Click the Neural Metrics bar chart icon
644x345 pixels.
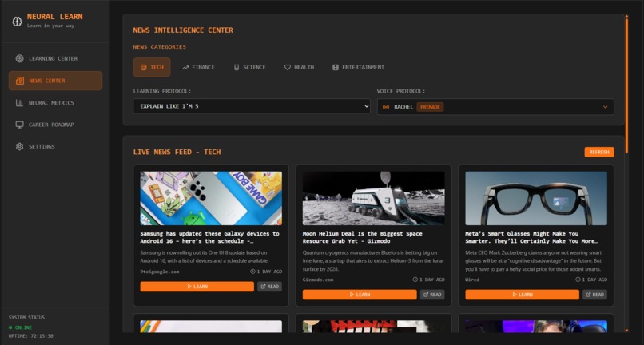19,103
